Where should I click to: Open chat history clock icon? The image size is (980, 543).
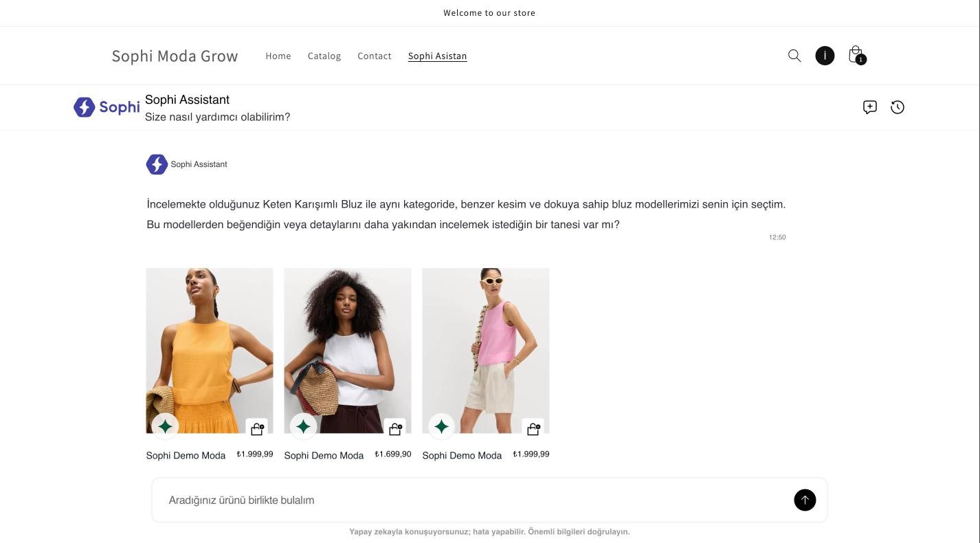click(x=898, y=107)
